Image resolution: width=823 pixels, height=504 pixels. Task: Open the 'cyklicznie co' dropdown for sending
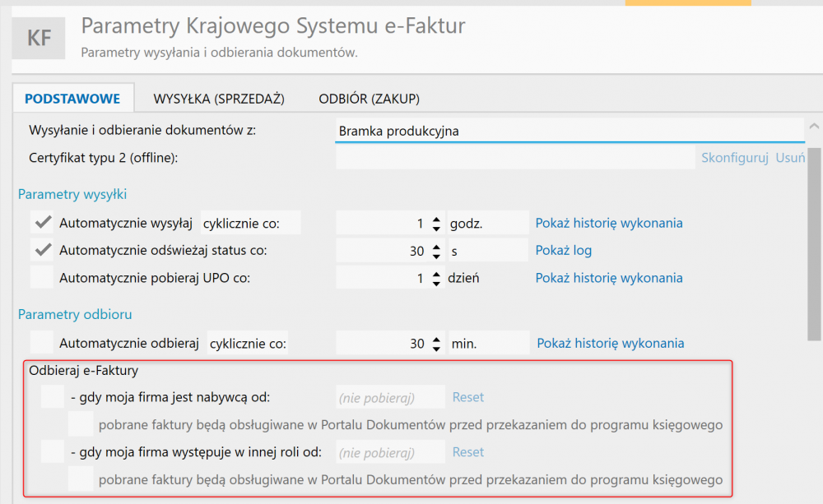(251, 223)
